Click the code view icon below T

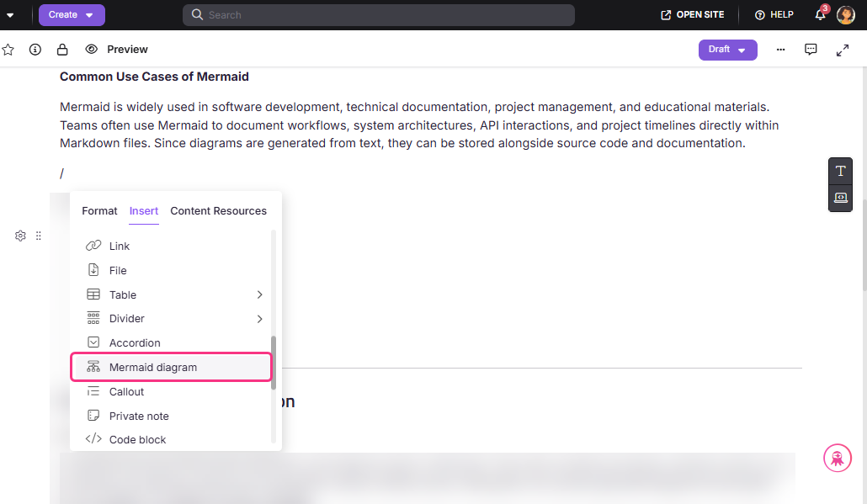point(840,198)
